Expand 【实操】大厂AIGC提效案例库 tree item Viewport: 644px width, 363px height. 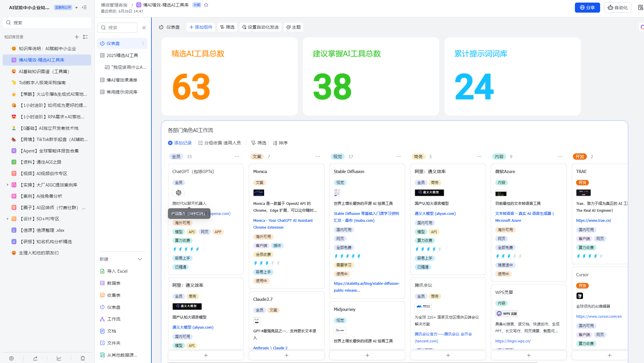7,185
